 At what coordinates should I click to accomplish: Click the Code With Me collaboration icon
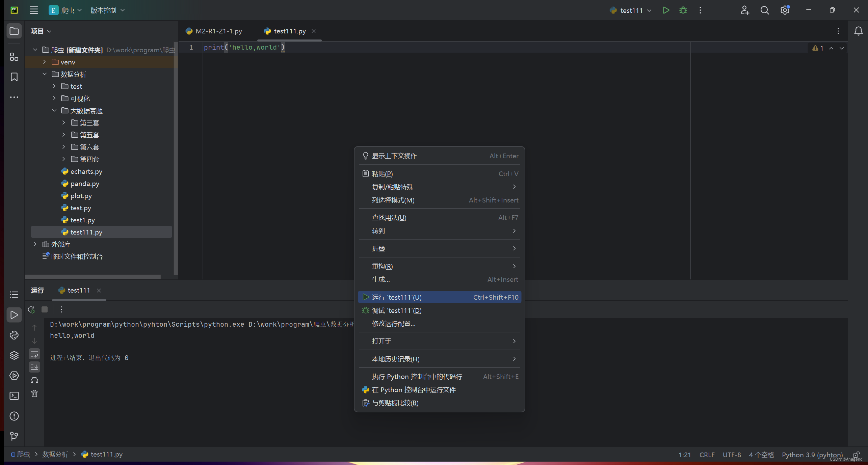tap(745, 10)
